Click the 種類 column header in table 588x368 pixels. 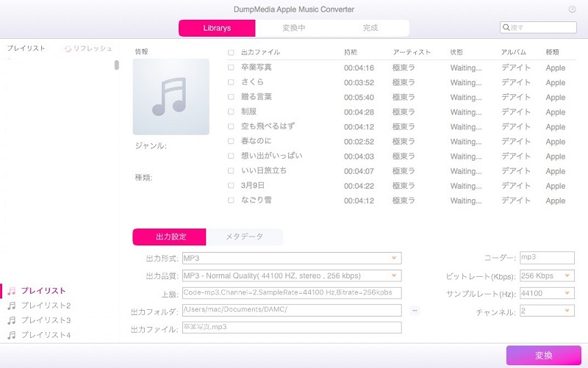pos(553,52)
